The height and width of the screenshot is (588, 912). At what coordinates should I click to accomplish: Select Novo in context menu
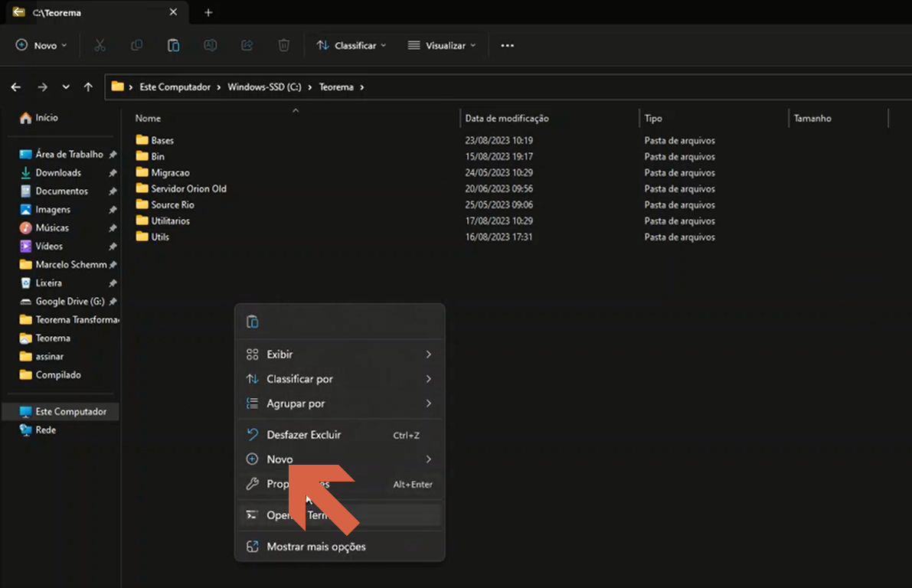coord(340,459)
